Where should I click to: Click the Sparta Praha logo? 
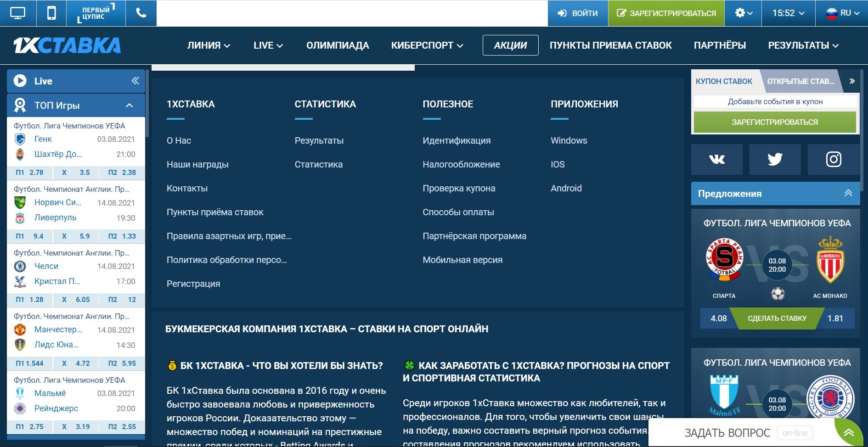click(724, 259)
